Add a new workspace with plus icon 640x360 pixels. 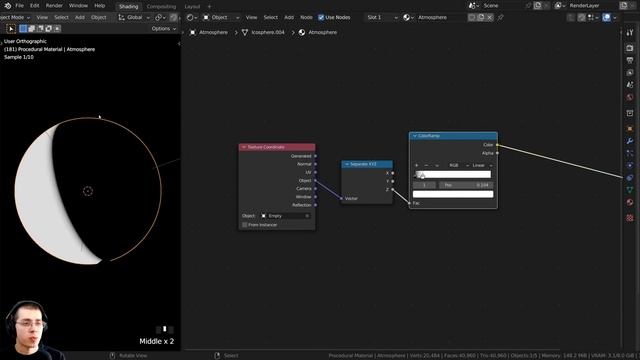click(x=209, y=7)
